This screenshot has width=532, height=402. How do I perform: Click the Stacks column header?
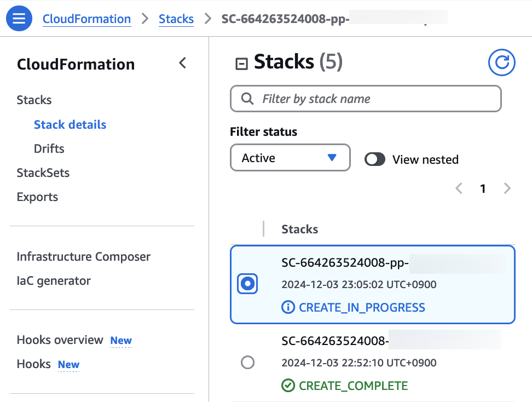point(300,229)
